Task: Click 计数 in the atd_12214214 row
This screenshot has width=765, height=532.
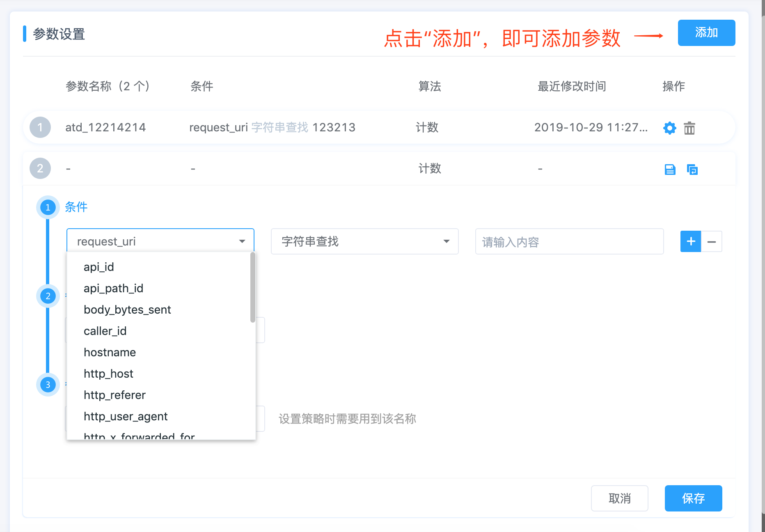Action: click(x=427, y=127)
